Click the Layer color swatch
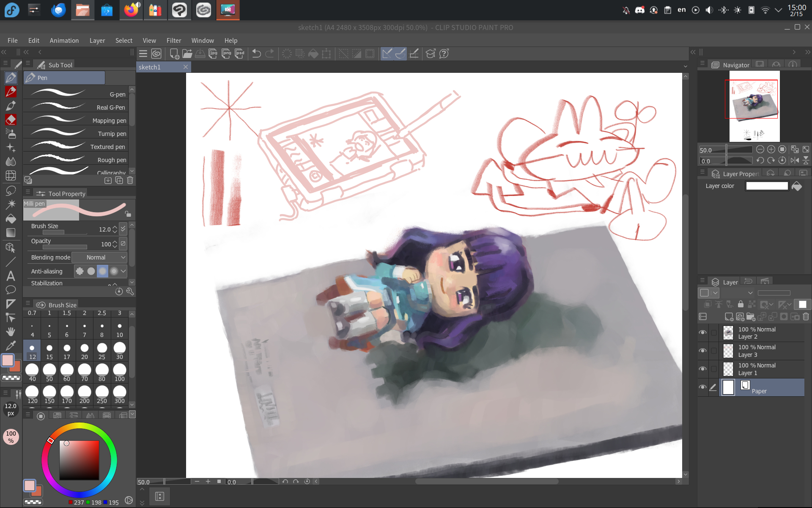The width and height of the screenshot is (812, 508). point(766,186)
